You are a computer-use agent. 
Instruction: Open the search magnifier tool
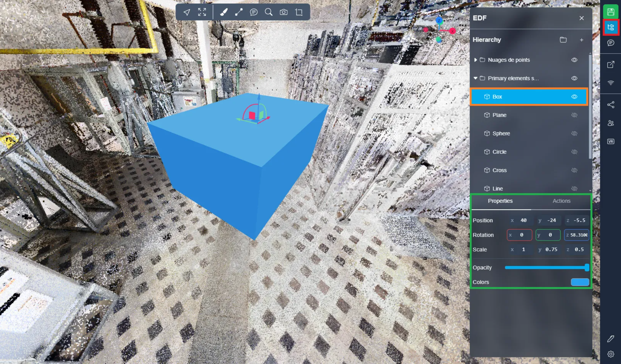(269, 12)
